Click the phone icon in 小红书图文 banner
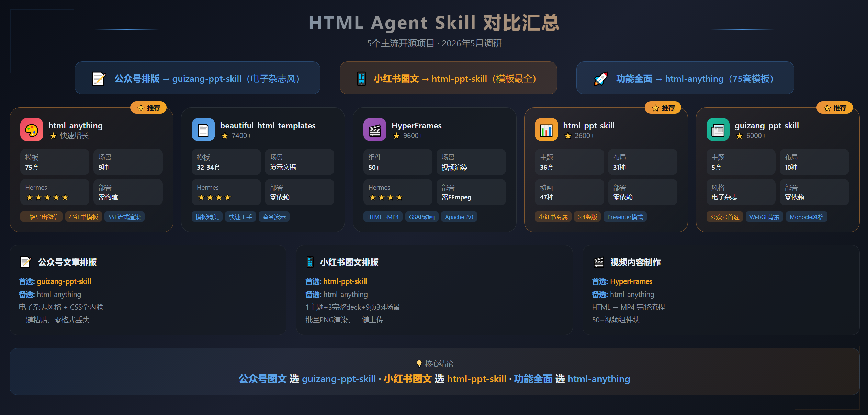 pyautogui.click(x=361, y=79)
